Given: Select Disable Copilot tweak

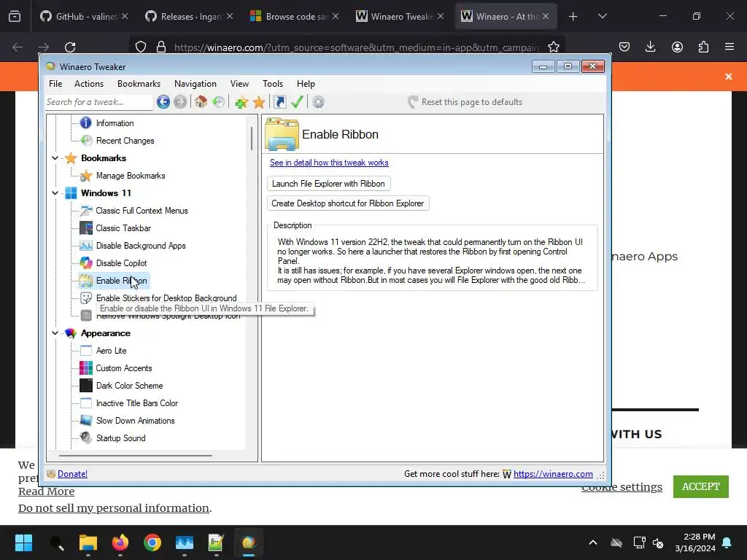Looking at the screenshot, I should [x=122, y=262].
